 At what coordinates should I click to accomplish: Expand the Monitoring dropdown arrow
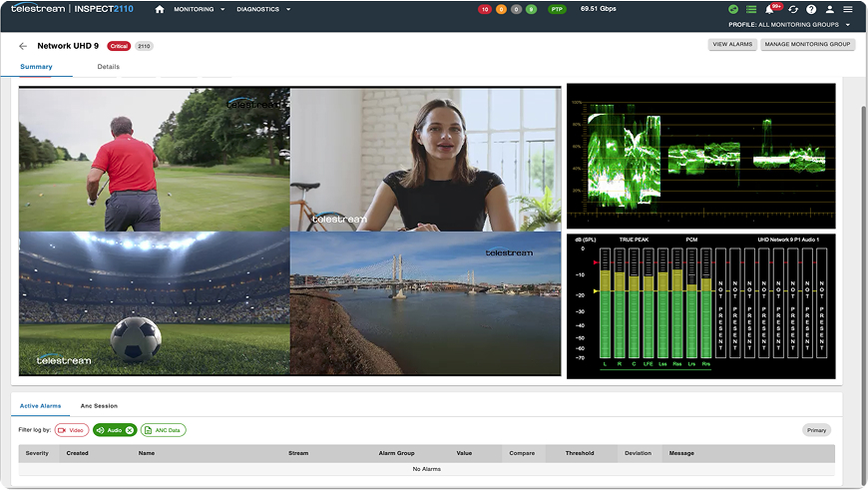(x=222, y=9)
